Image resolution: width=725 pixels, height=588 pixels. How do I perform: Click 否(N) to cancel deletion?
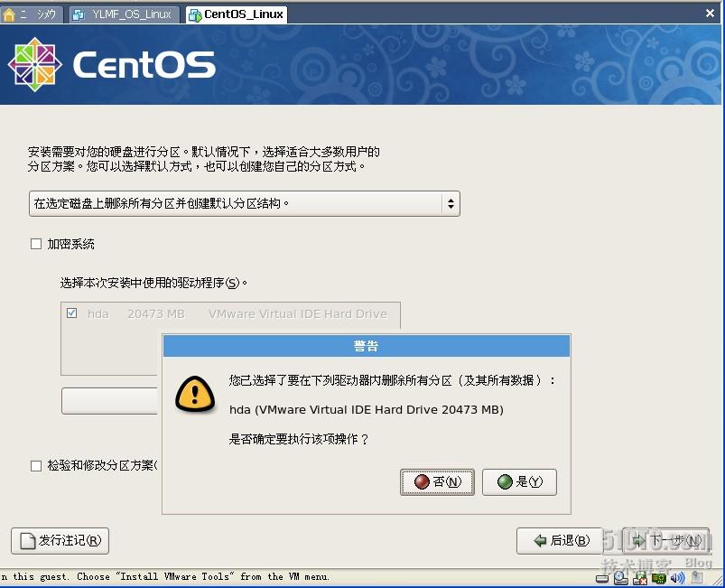(x=437, y=482)
